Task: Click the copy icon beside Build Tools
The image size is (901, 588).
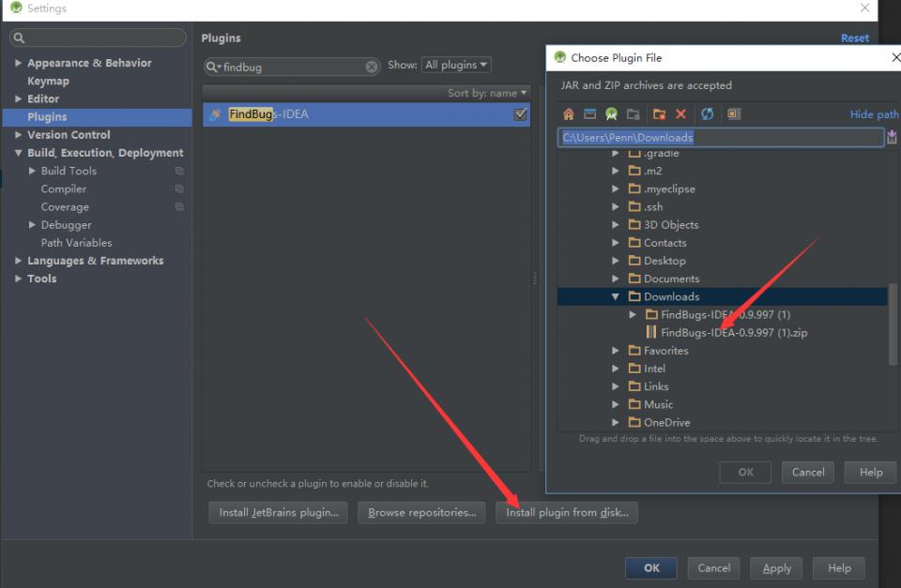Action: pos(179,171)
